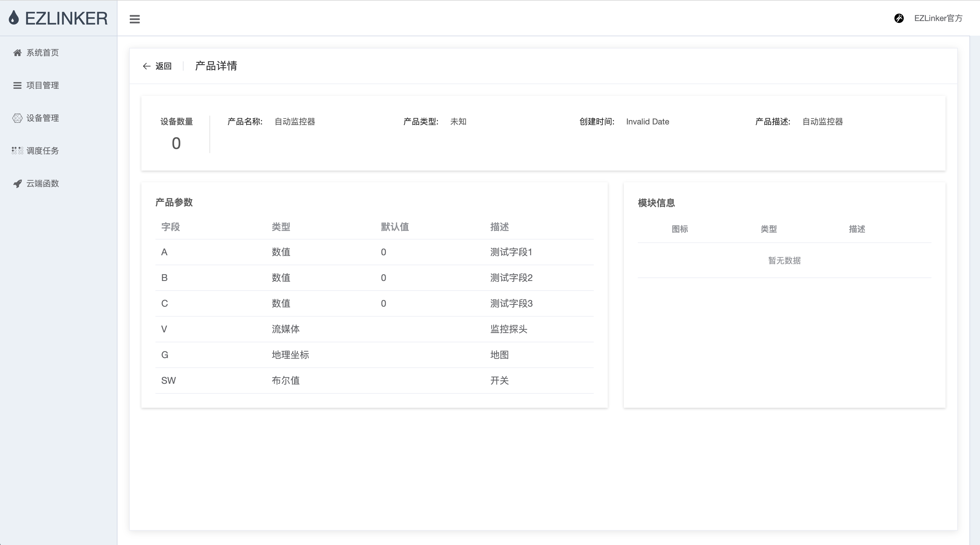Image resolution: width=980 pixels, height=545 pixels.
Task: Click product type value 未知
Action: click(458, 122)
